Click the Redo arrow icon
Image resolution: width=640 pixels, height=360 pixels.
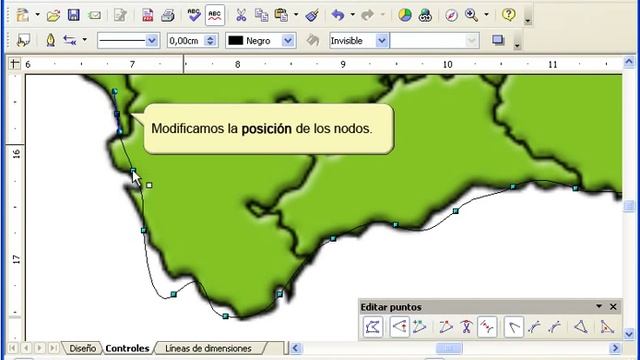click(x=367, y=16)
